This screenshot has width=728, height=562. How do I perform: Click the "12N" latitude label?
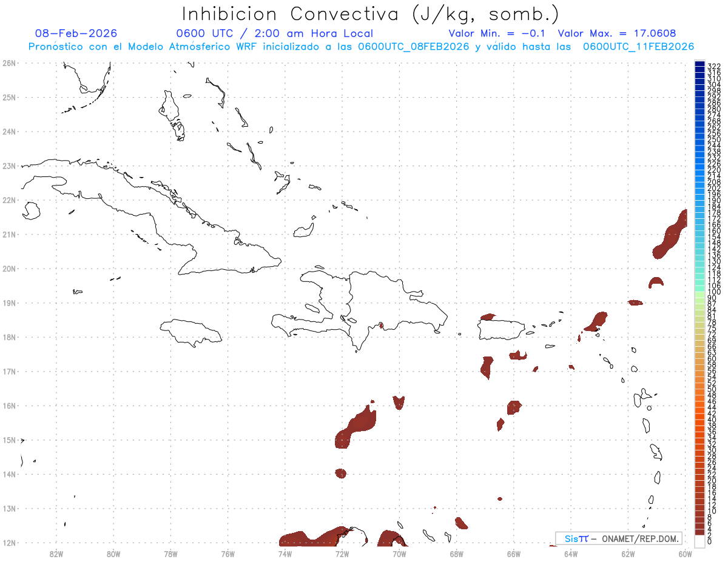click(8, 543)
